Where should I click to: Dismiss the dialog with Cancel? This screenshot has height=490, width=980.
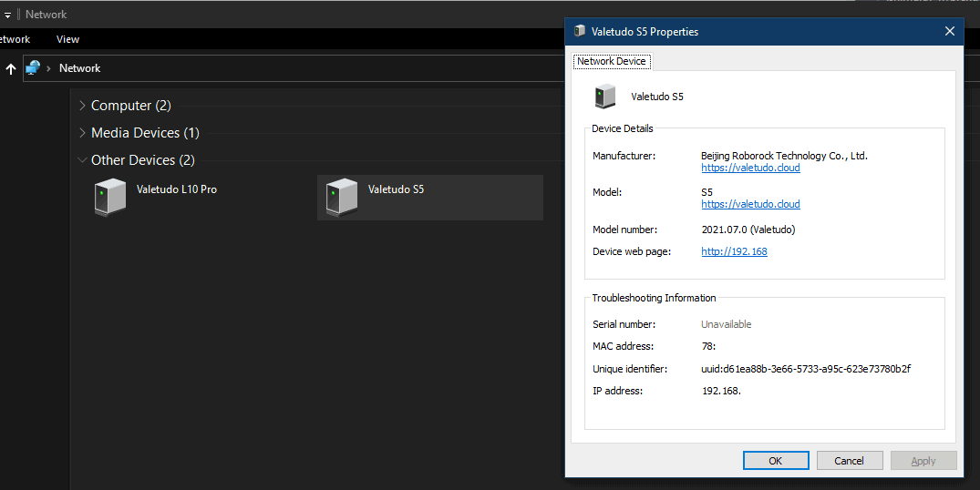pyautogui.click(x=850, y=461)
